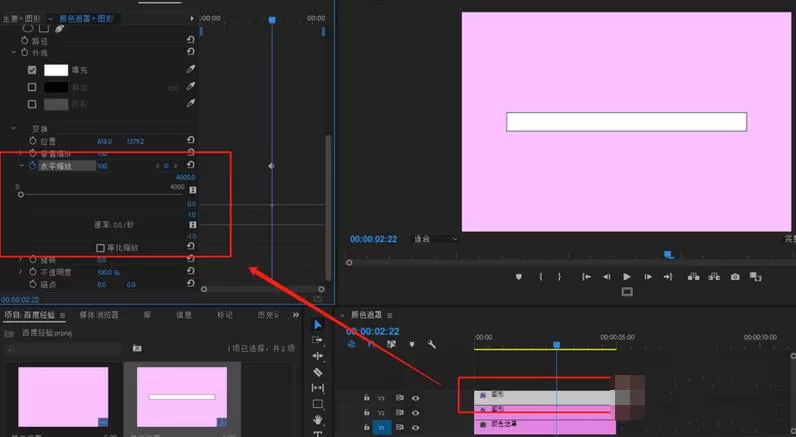The height and width of the screenshot is (437, 796).
Task: Click the rectangle mask shape icon
Action: point(44,28)
